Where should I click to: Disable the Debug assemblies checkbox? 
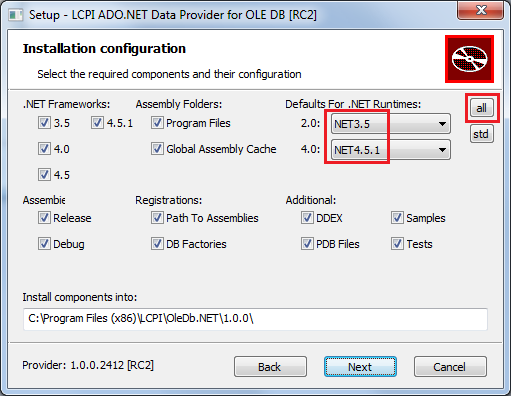44,244
